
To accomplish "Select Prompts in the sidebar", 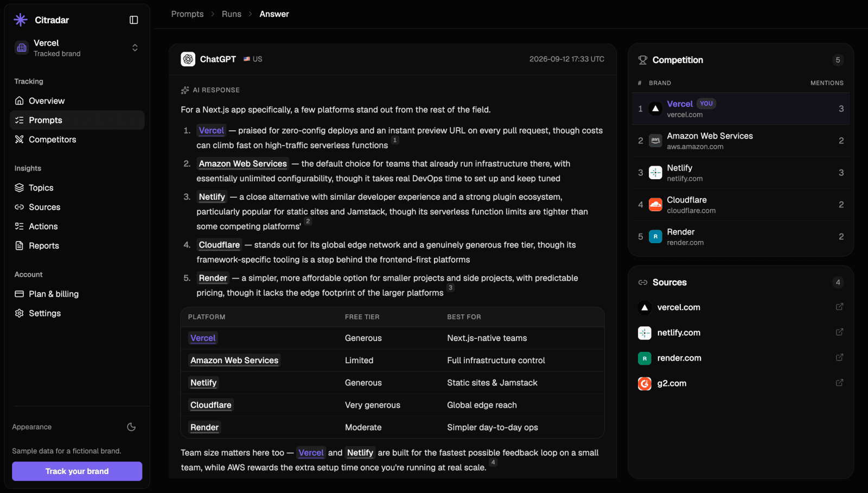I will [77, 120].
